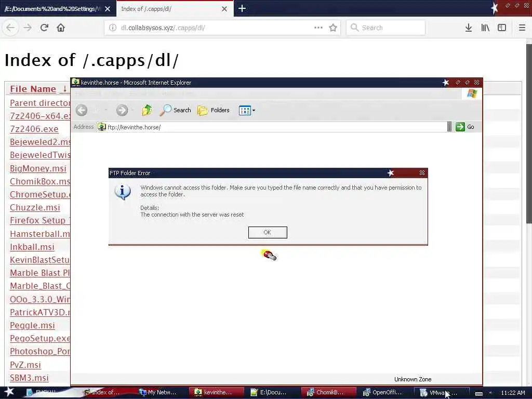Open Parent directory link

(40, 103)
